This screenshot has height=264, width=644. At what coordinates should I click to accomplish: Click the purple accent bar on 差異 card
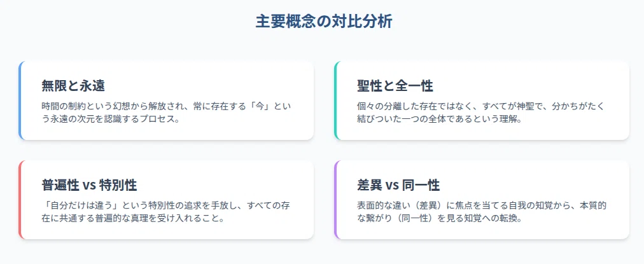[x=335, y=200]
